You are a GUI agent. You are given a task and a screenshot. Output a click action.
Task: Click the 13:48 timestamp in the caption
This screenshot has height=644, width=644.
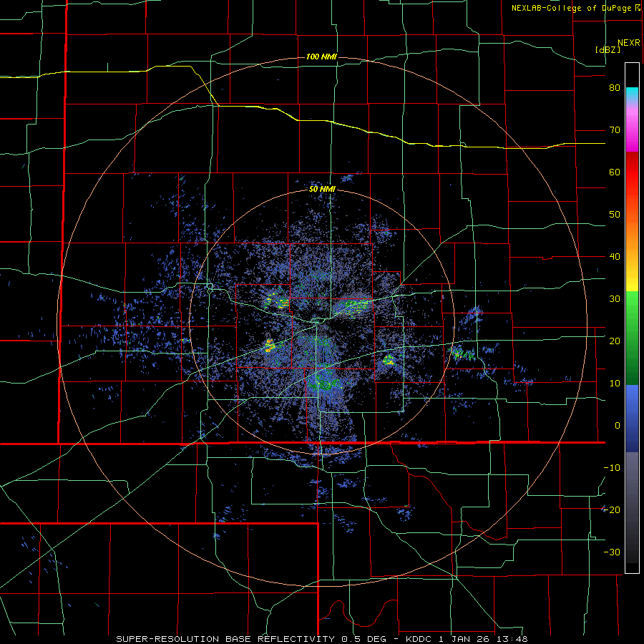512,639
